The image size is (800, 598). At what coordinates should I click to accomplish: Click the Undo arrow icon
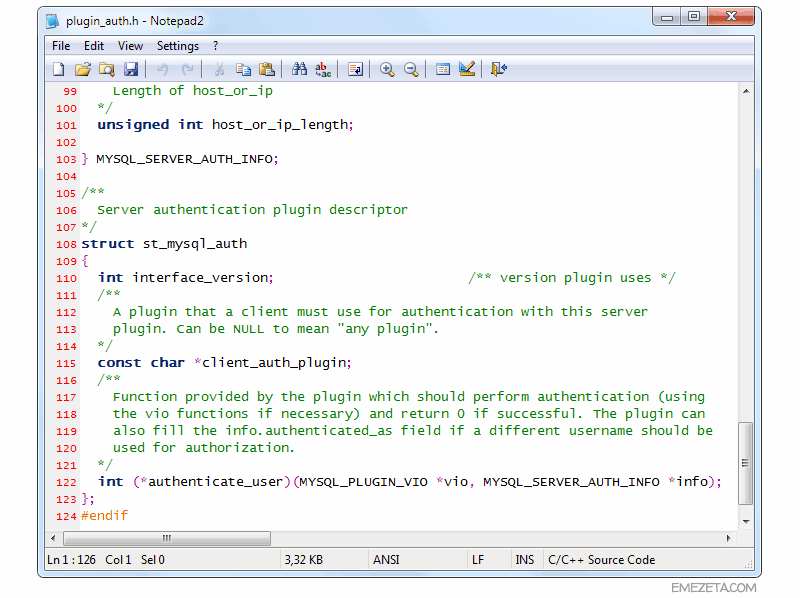tap(162, 69)
